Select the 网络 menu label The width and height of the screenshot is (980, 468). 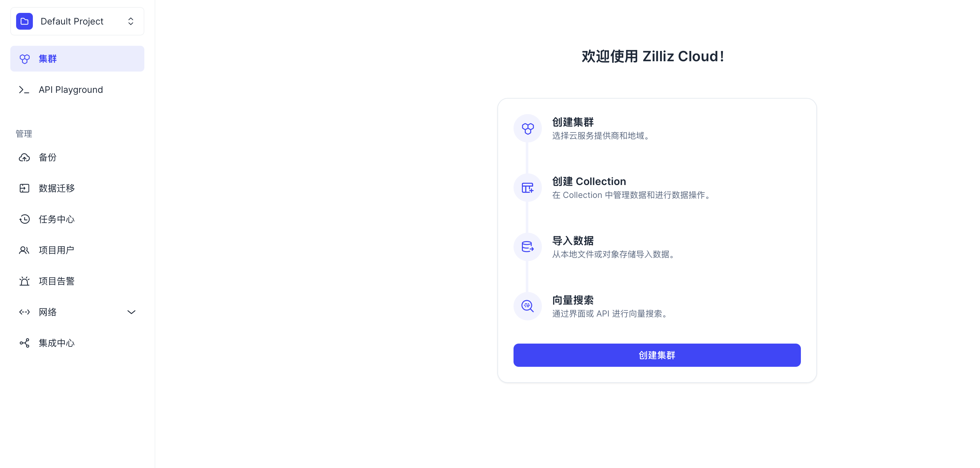point(48,312)
